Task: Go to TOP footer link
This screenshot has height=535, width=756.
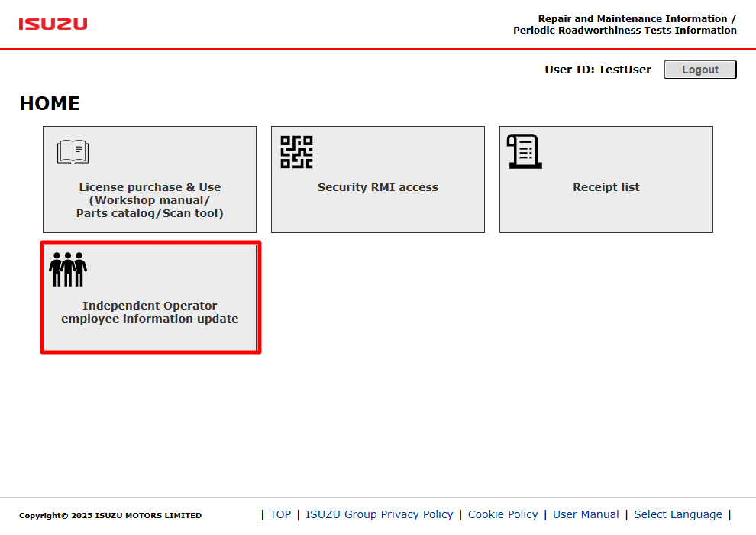Action: point(280,514)
